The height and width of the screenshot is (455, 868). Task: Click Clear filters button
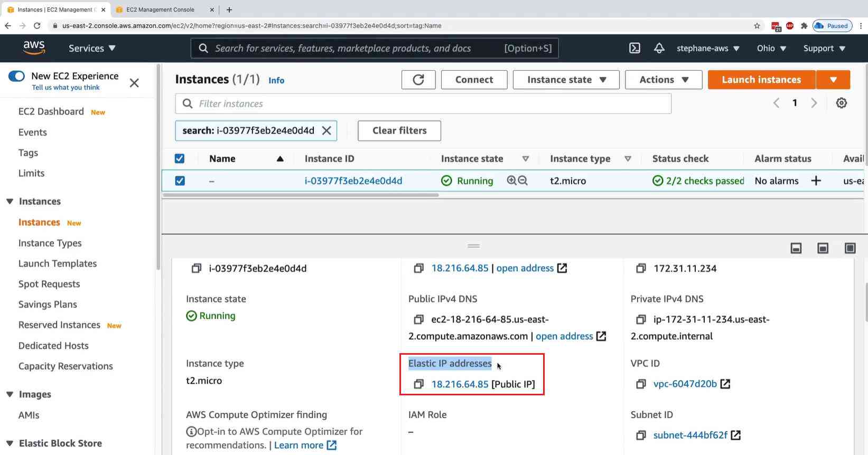pyautogui.click(x=399, y=130)
